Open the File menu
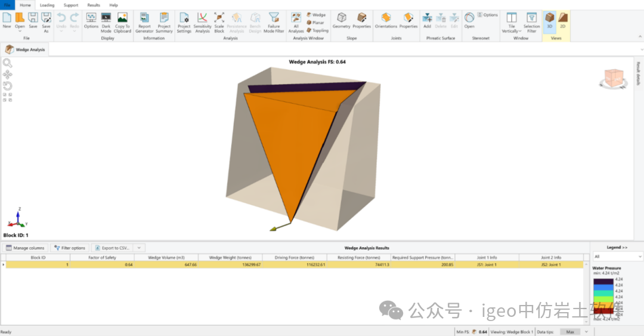644x336 pixels. (x=7, y=5)
